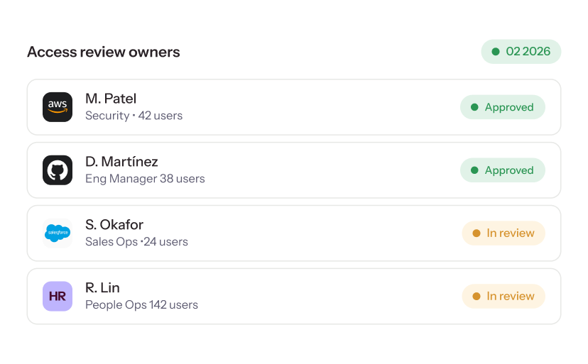Image resolution: width=588 pixels, height=364 pixels.
Task: Open M. Patel's Approved status badge
Action: (x=503, y=107)
